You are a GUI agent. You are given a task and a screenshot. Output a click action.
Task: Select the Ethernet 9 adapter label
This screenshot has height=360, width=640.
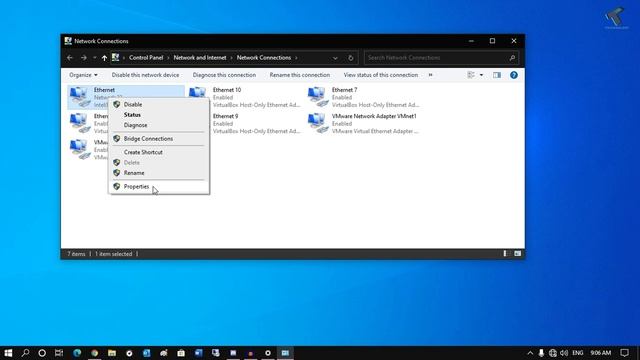(x=225, y=116)
